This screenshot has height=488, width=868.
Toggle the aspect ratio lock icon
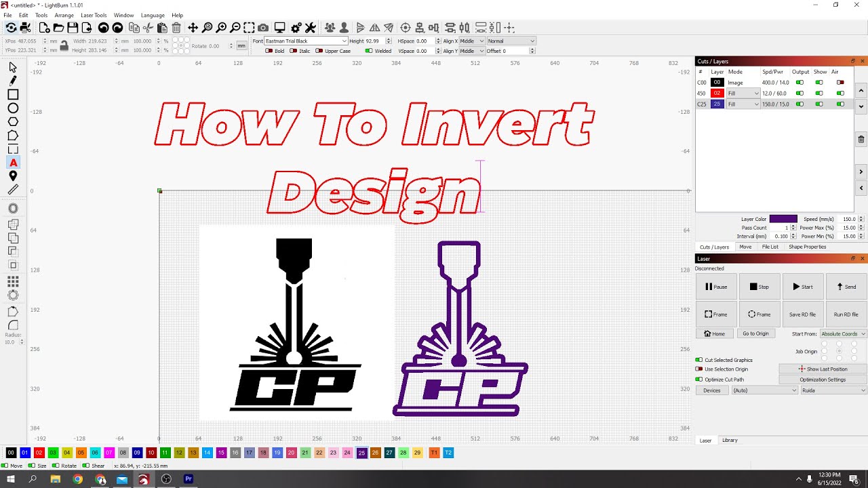click(x=64, y=45)
